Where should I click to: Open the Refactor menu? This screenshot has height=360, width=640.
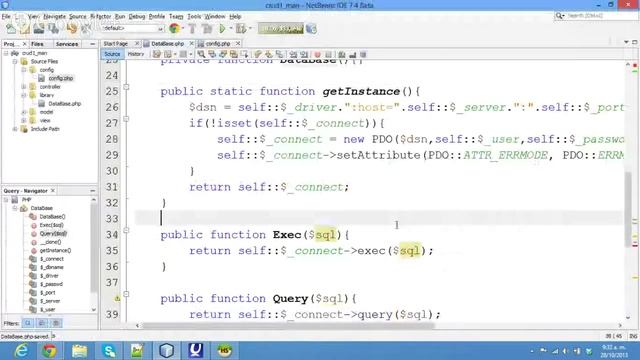click(100, 16)
